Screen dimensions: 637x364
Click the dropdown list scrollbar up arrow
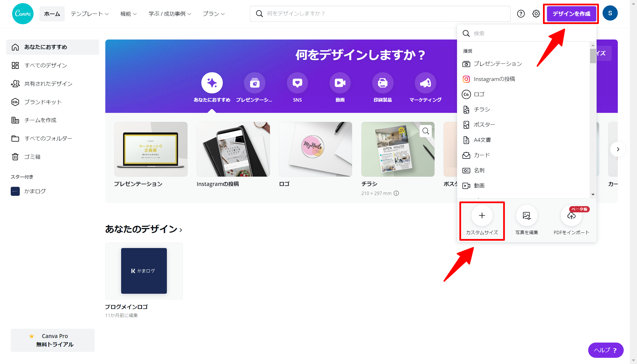593,45
